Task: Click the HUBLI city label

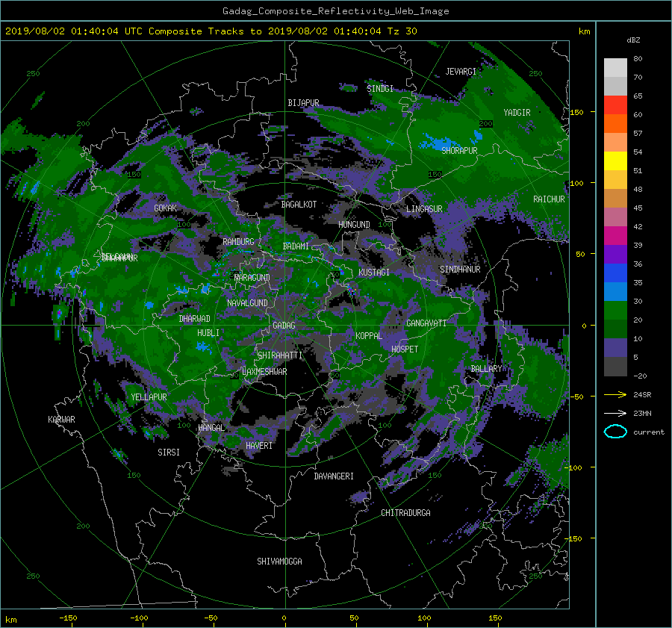Action: coord(208,333)
